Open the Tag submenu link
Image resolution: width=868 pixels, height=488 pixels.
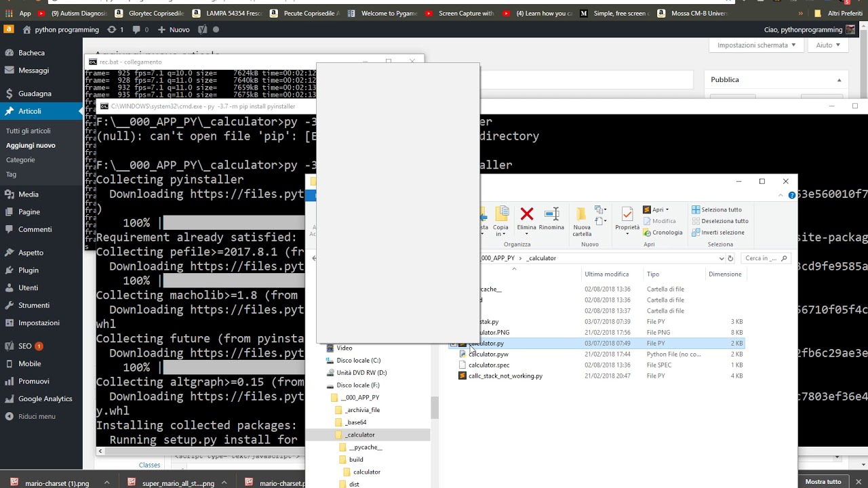(11, 174)
